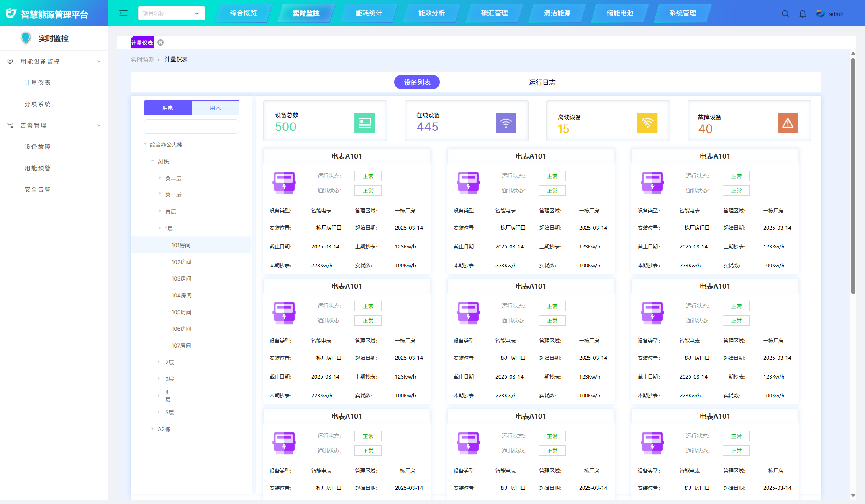Expand the 3层 tree node arrow

(159, 379)
